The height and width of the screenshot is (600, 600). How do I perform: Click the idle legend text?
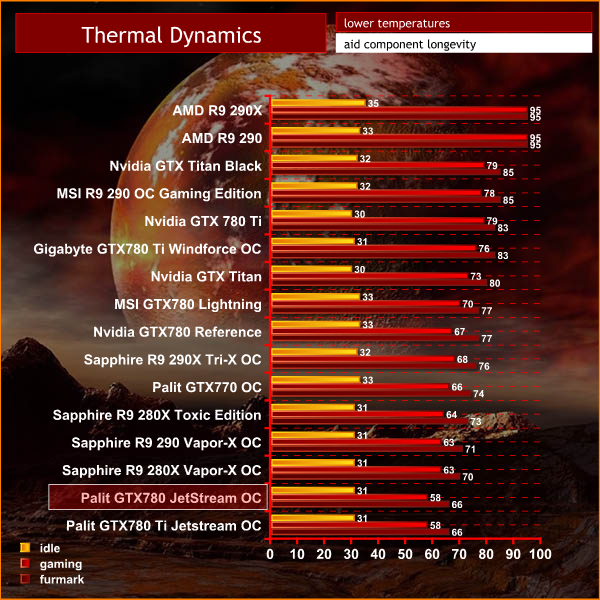(x=50, y=548)
